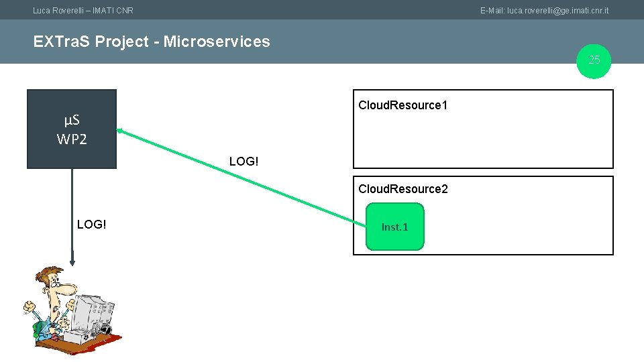
Task: Click the µS WP2 microservice box
Action: click(72, 129)
